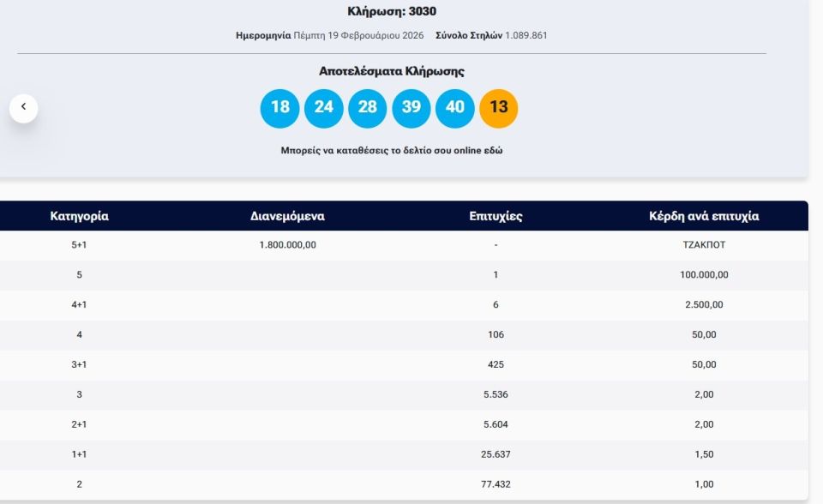Viewport: 823px width, 504px height.
Task: Click the ΤΖΑΚΠΟΤ cell in the table
Action: click(704, 245)
